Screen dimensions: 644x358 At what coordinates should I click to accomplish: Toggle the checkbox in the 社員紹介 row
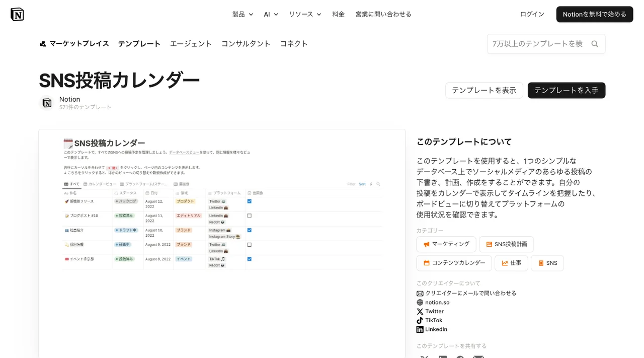[249, 230]
